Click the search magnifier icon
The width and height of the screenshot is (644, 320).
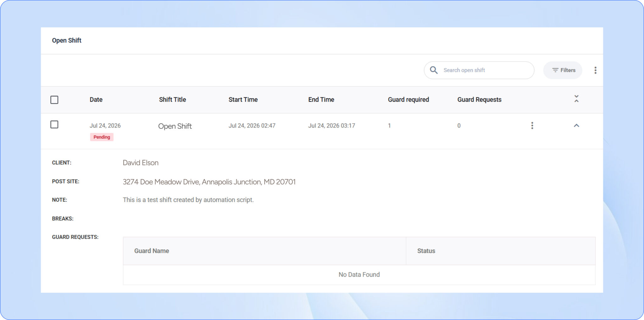[434, 70]
